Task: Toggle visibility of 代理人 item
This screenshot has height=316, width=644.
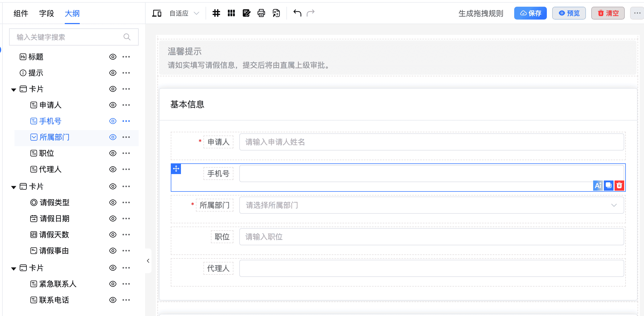Action: click(113, 169)
